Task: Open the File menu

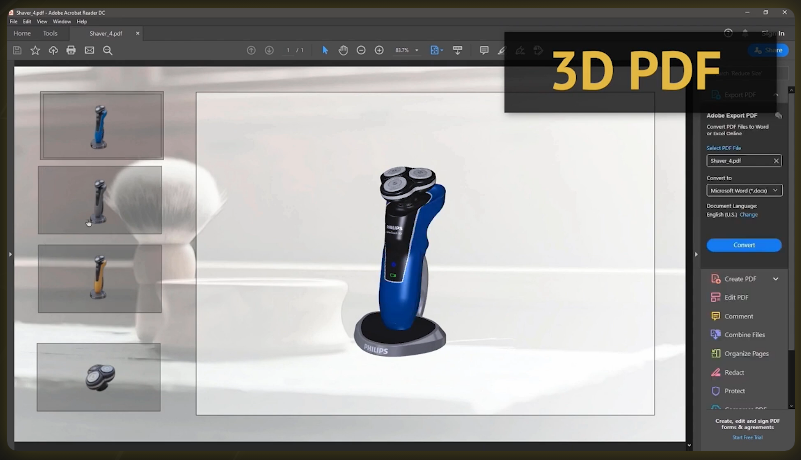Action: coord(13,21)
